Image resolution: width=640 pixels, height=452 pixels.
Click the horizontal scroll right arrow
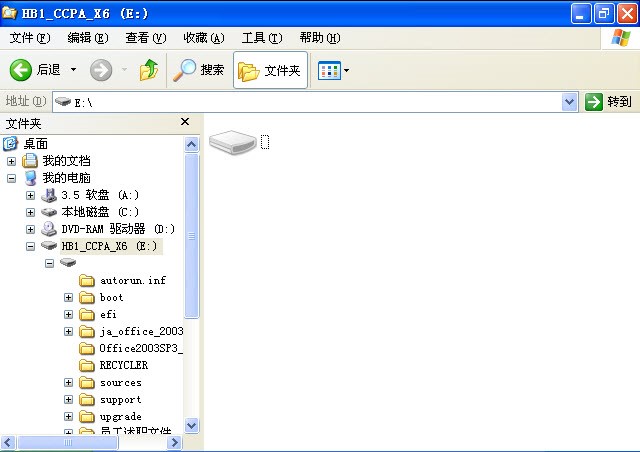(x=174, y=442)
